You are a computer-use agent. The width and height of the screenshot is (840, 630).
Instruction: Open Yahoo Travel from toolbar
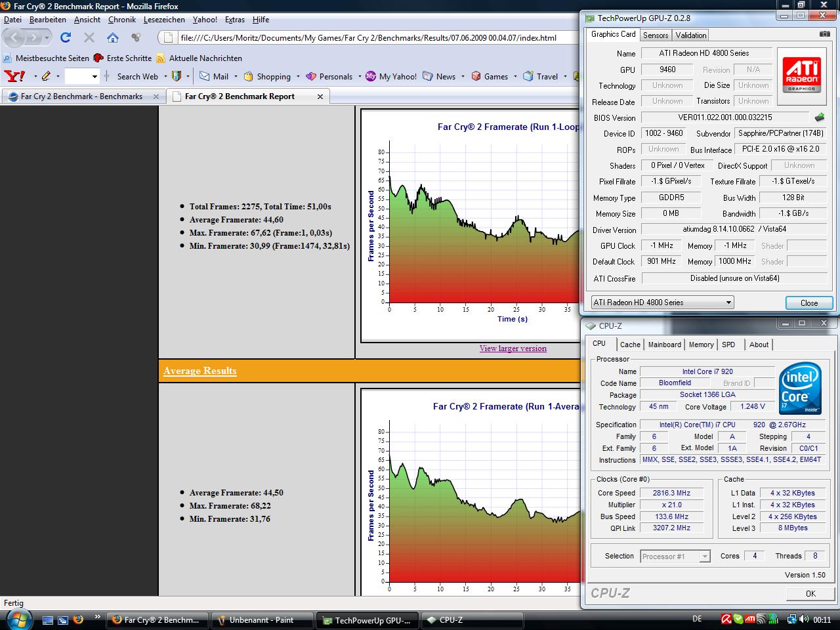[541, 76]
